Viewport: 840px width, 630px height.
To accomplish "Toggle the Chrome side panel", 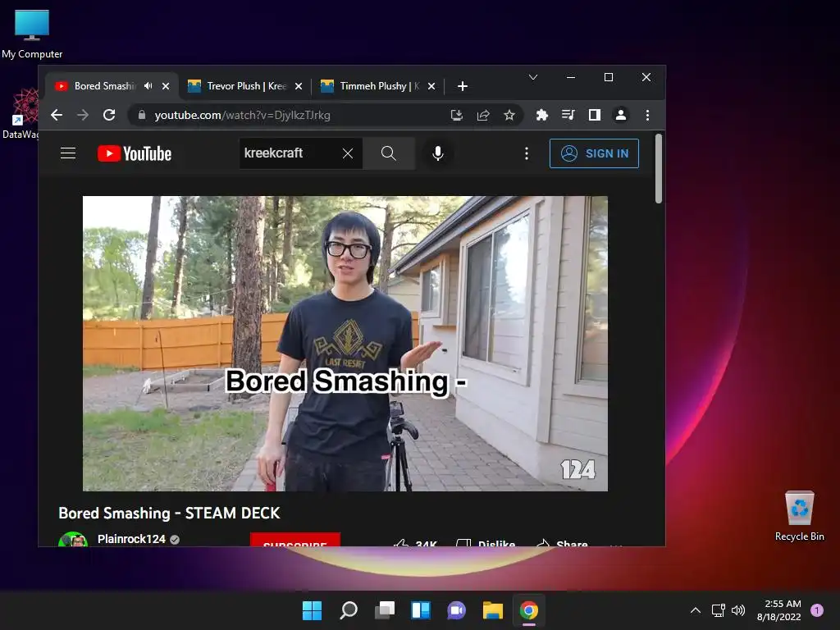I will click(x=595, y=115).
